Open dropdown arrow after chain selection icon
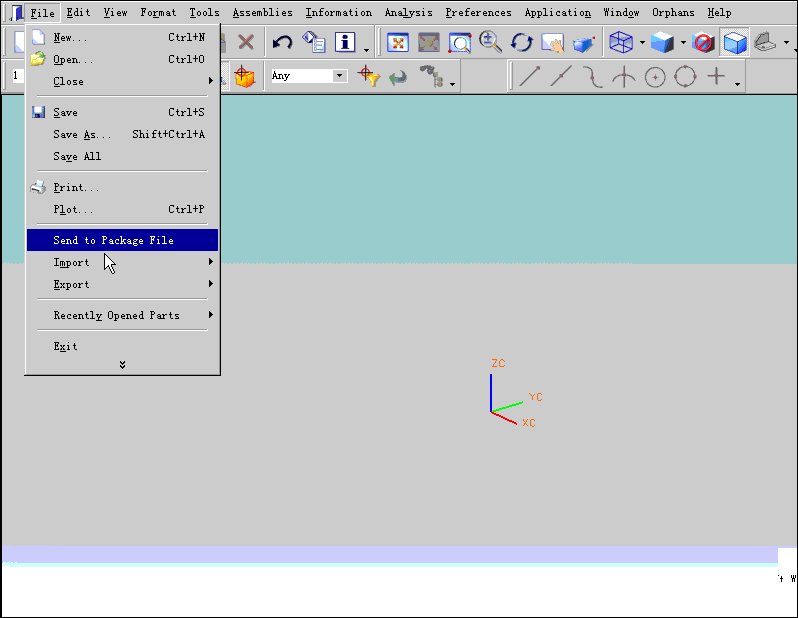Screen dimensions: 798x618 click(x=452, y=84)
